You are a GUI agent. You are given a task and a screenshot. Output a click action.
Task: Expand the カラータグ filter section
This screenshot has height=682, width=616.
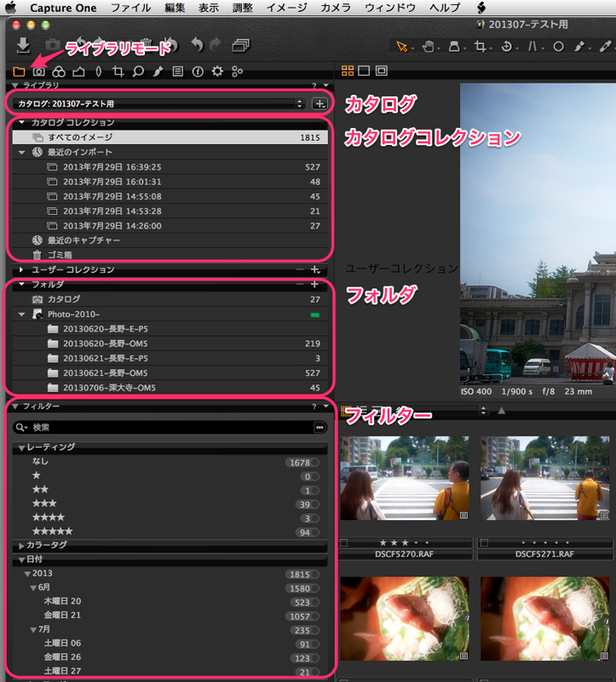tap(21, 545)
